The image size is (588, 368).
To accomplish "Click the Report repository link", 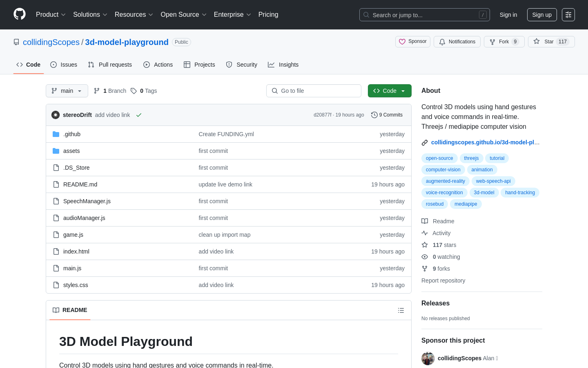I will pos(443,280).
